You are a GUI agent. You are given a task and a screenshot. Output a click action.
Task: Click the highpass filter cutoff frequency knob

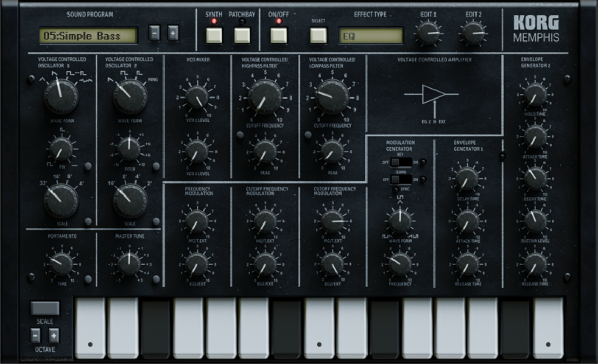click(265, 97)
